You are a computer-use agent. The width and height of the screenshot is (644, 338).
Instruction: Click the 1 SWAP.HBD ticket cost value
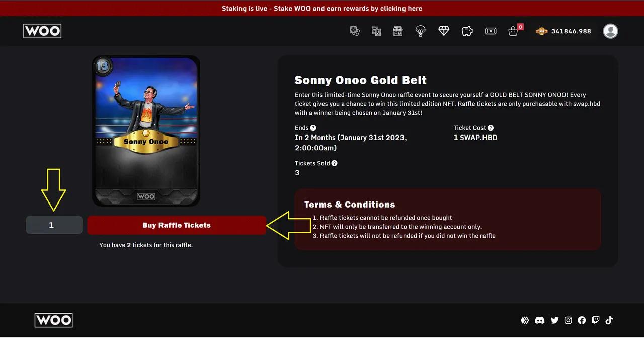(475, 138)
